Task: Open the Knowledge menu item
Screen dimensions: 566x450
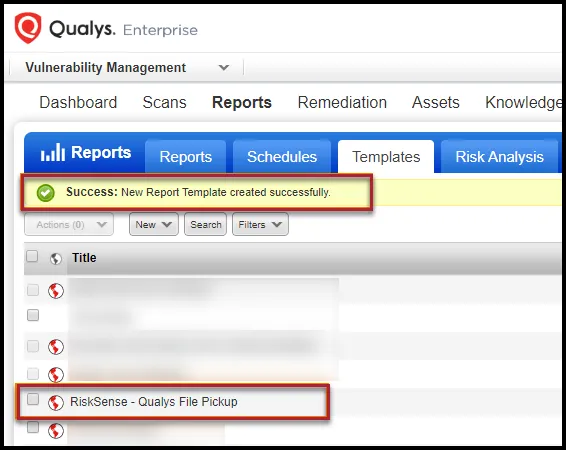Action: [523, 103]
